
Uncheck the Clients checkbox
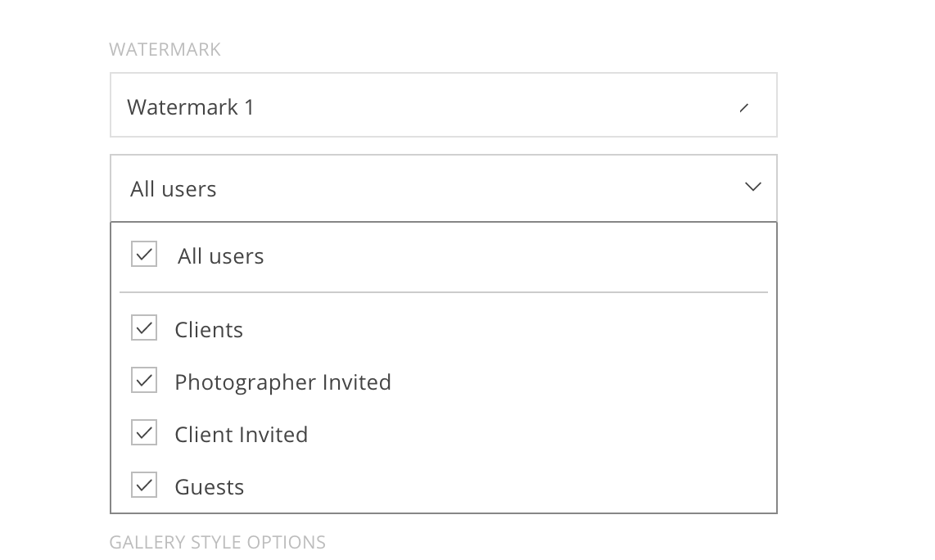pyautogui.click(x=144, y=328)
